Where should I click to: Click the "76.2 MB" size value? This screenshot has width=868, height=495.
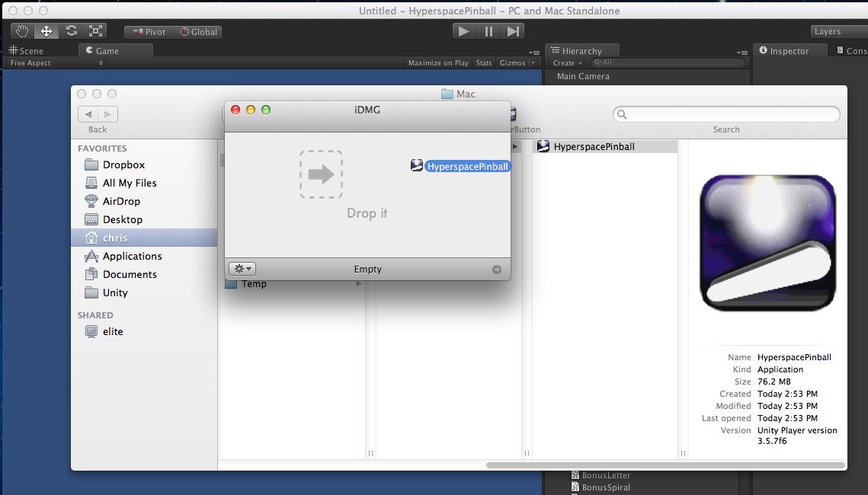774,382
